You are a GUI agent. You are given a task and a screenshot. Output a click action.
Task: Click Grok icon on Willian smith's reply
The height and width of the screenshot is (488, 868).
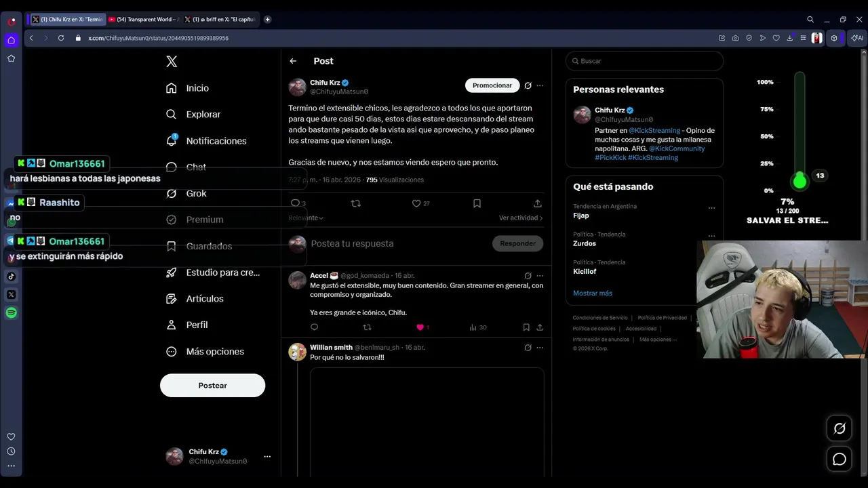[528, 348]
